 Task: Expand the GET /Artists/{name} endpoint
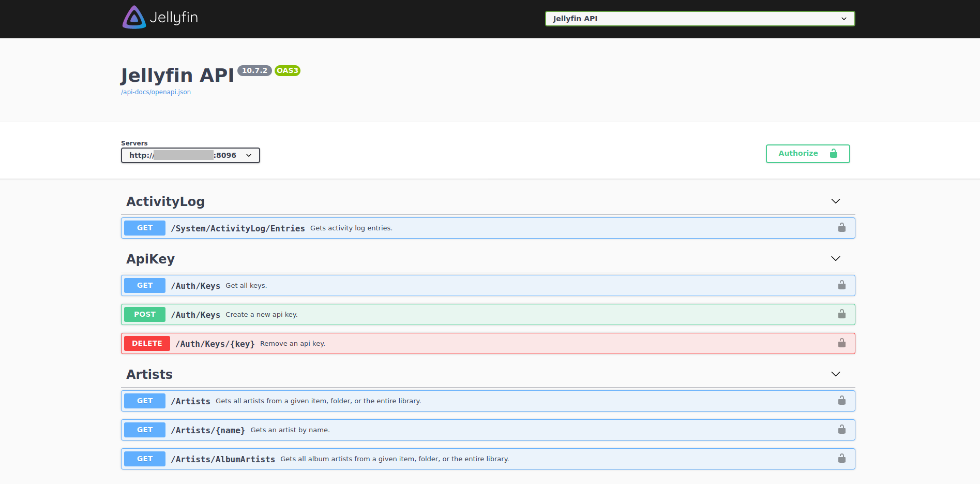208,430
